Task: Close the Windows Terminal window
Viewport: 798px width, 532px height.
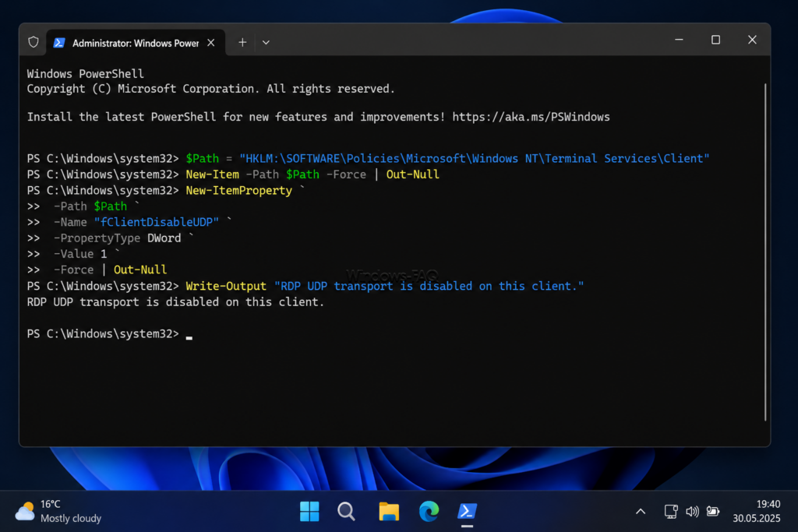Action: pos(752,40)
